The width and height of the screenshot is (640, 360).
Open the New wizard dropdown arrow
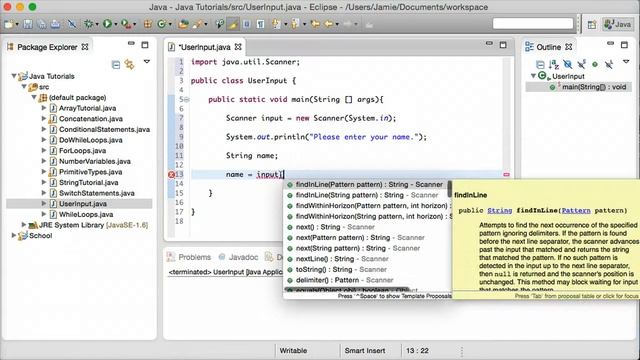(x=17, y=24)
